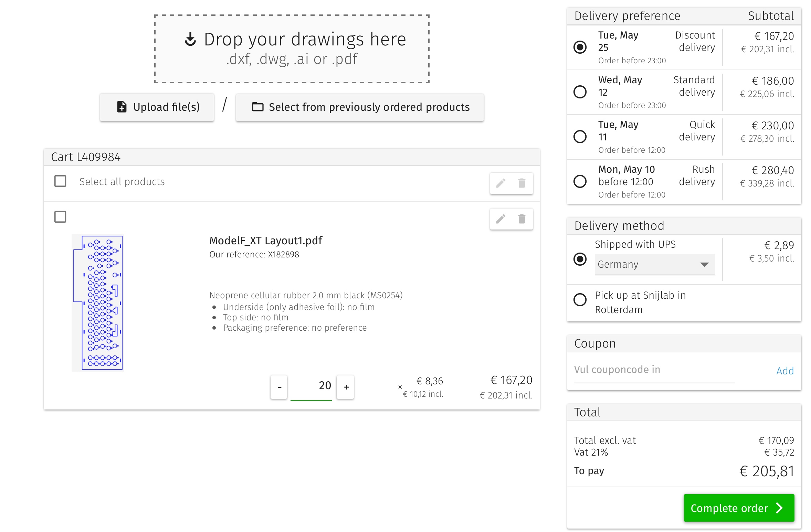Click the download arrow in the drop zone
The image size is (811, 532).
click(190, 39)
